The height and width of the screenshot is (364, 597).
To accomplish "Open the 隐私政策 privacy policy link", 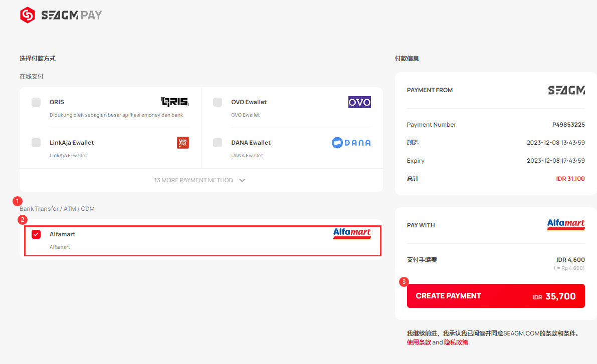I will click(456, 342).
